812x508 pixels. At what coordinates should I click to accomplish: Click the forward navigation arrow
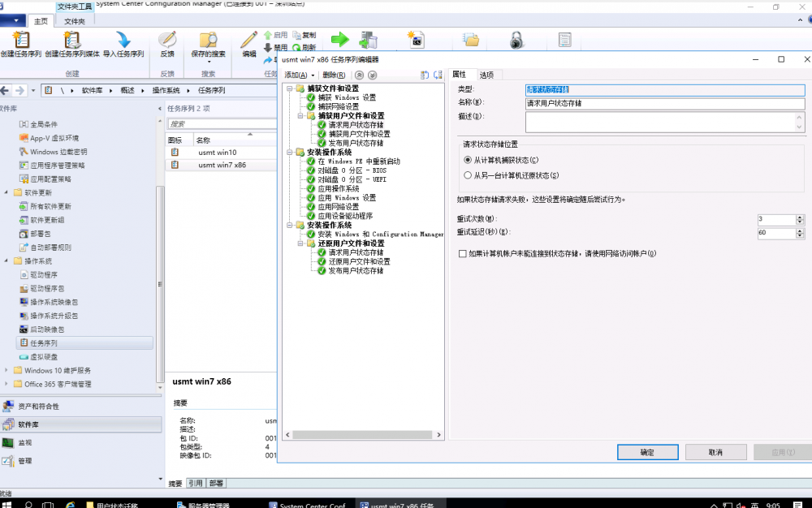19,91
